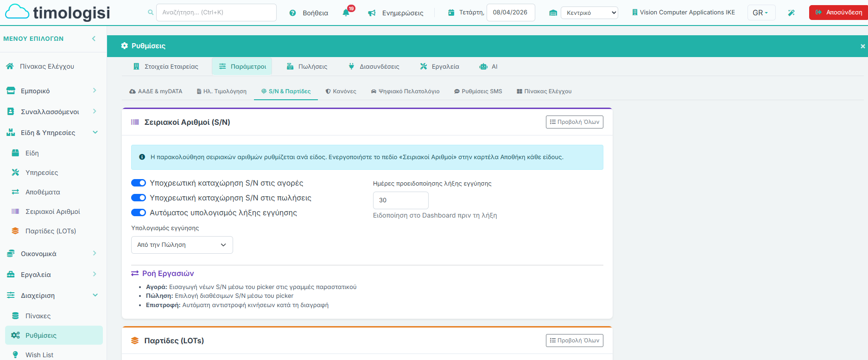868x360 pixels.
Task: Click the Αποθέματα arrows icon
Action: tap(15, 192)
